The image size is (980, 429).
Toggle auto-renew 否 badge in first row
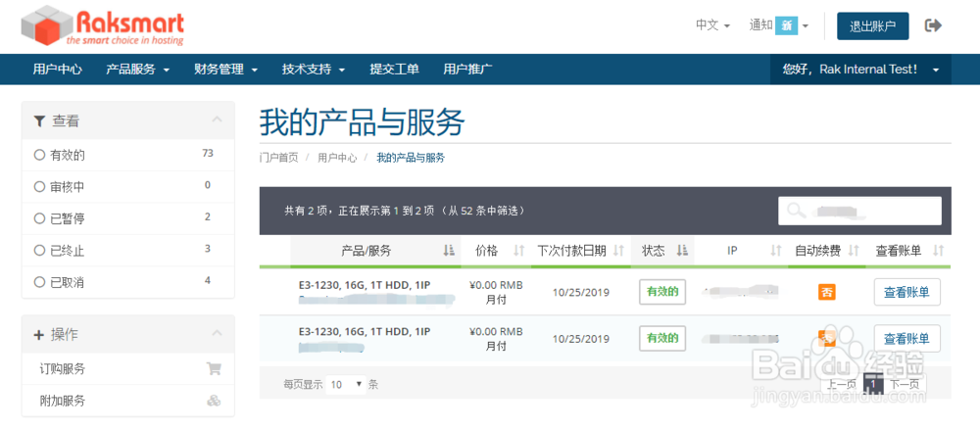827,292
